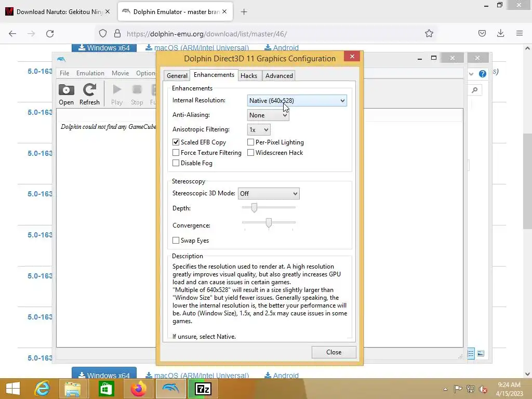
Task: Switch to thumbnail view icon at bottom right
Action: click(x=481, y=353)
